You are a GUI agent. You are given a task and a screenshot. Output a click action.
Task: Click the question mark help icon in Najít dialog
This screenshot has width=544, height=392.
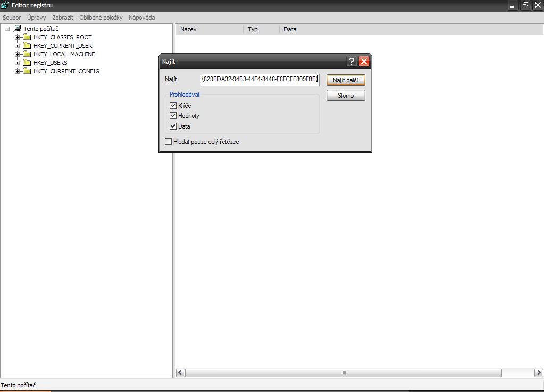tap(351, 61)
